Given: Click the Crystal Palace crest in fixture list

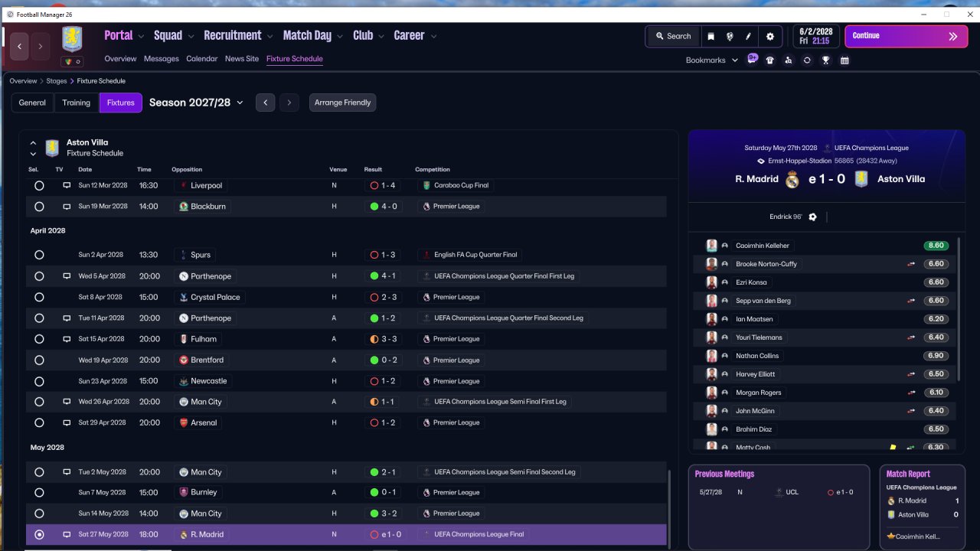Looking at the screenshot, I should point(184,297).
